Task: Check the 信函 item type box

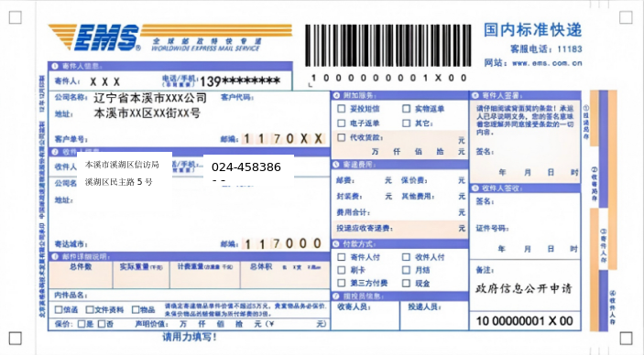Action: coord(59,310)
